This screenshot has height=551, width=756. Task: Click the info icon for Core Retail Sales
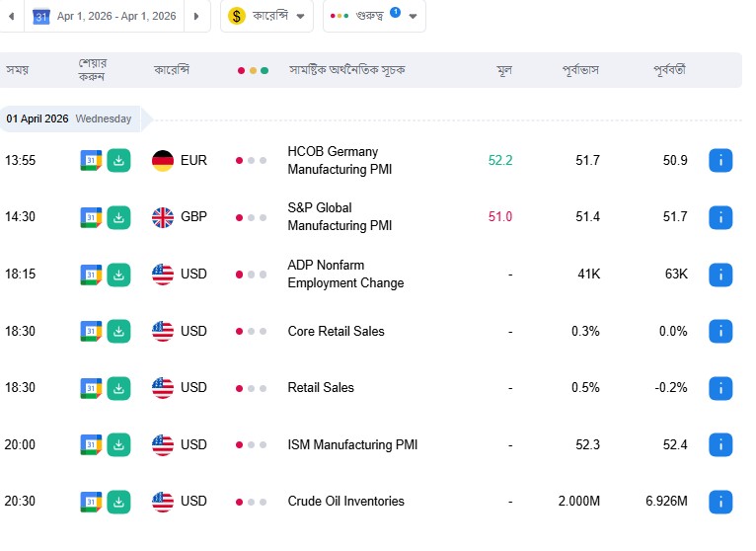720,331
